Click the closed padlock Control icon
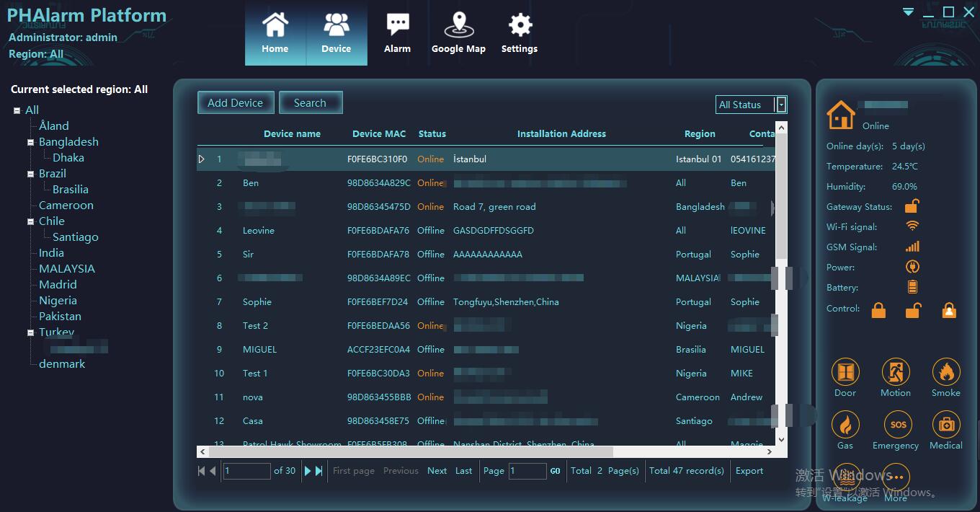This screenshot has width=980, height=512. click(878, 310)
